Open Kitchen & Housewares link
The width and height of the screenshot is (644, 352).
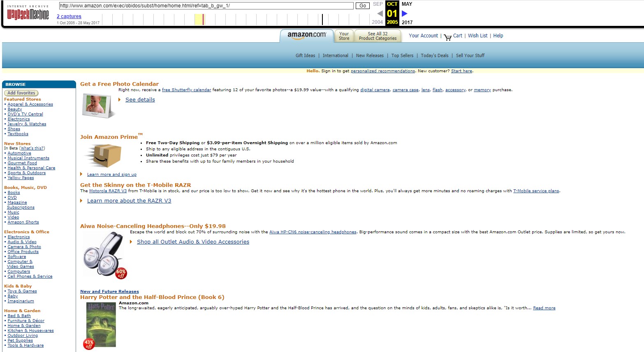[30, 331]
